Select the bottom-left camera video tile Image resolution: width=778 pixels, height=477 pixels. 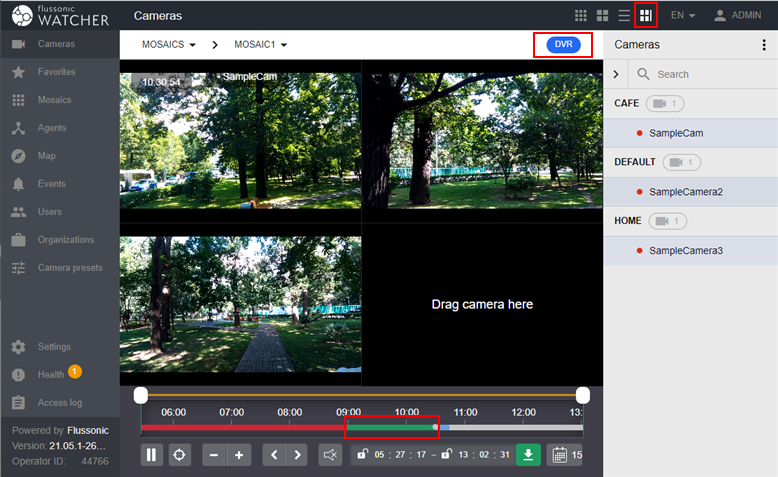tap(240, 304)
